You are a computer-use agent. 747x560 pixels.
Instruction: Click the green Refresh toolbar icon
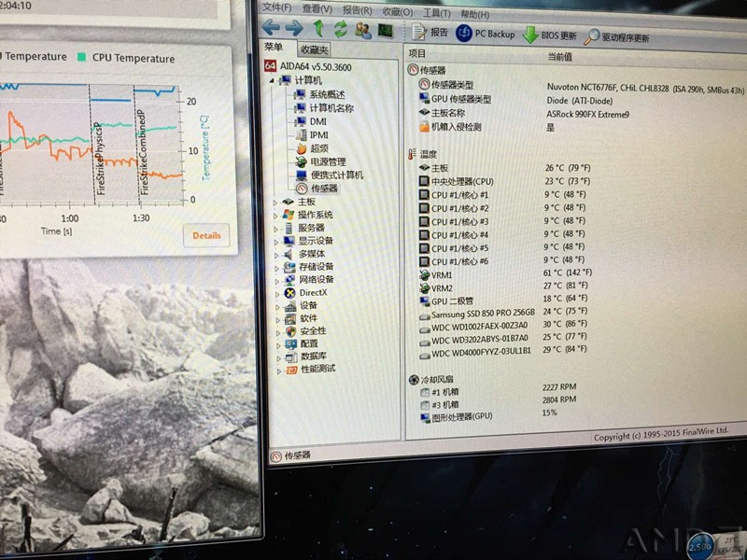coord(341,30)
